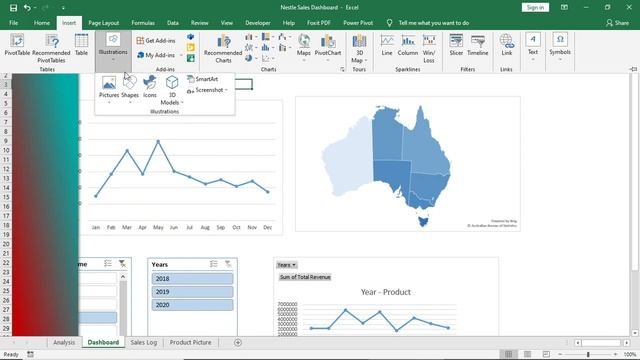Open the Symbols group button

point(560,47)
